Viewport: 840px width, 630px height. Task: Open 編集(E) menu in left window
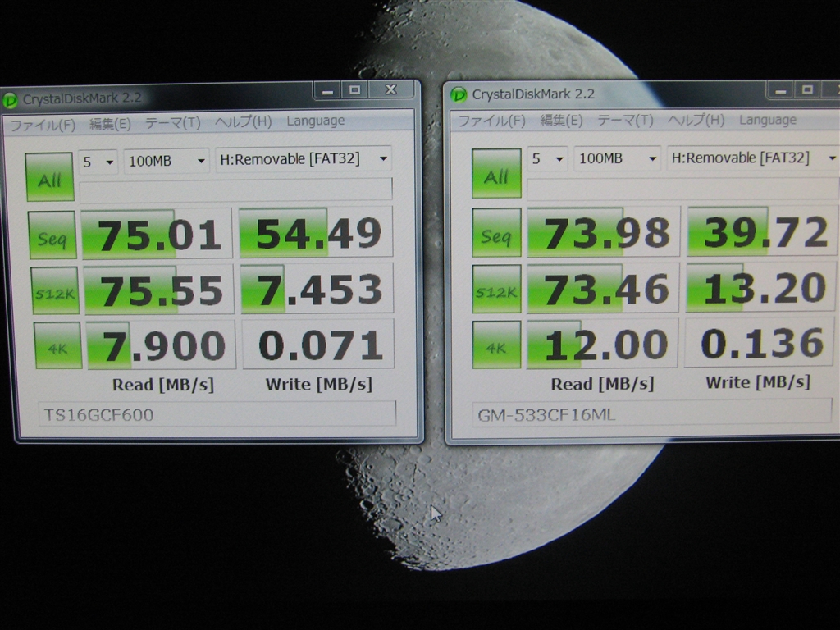[110, 124]
